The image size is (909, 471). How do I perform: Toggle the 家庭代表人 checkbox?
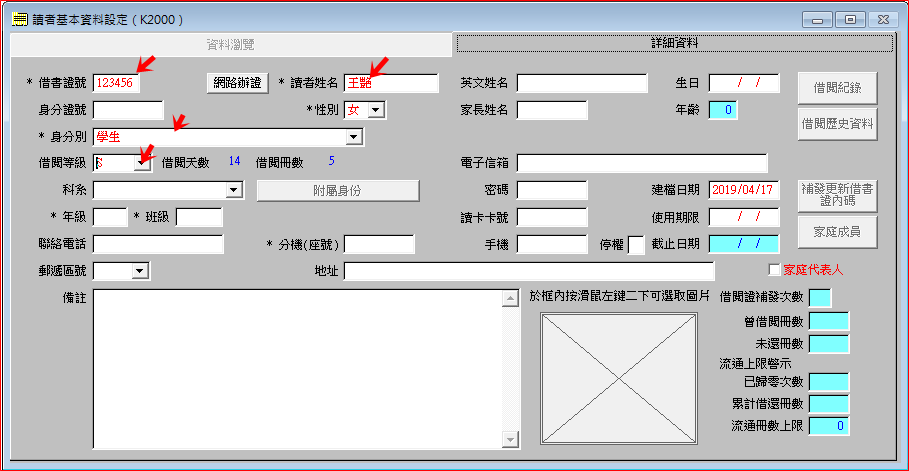pos(774,270)
